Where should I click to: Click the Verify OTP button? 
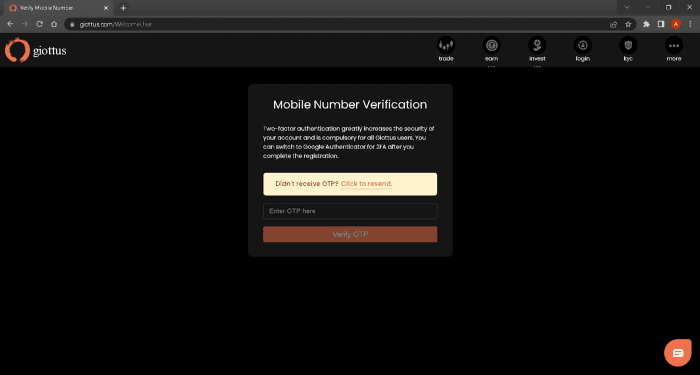pos(350,234)
